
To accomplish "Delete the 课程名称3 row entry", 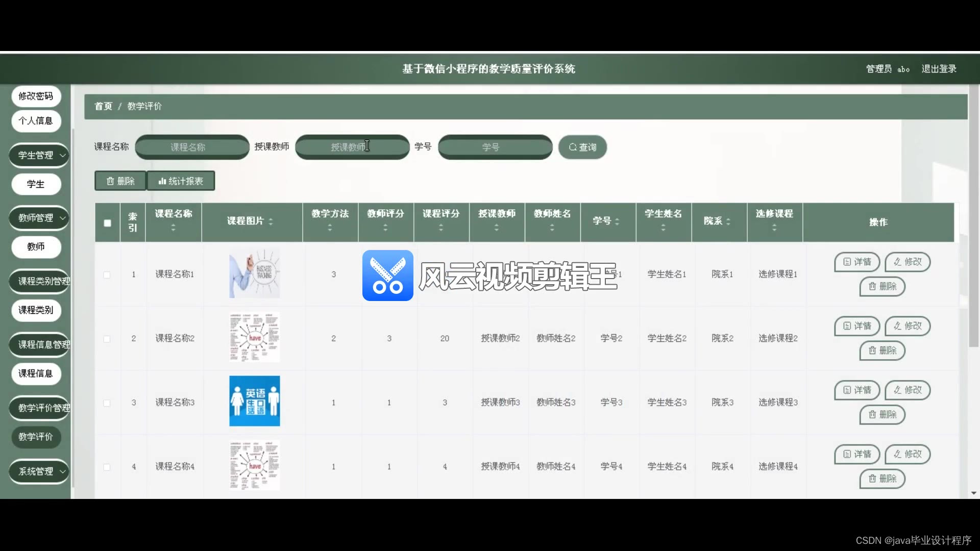I will (x=882, y=415).
